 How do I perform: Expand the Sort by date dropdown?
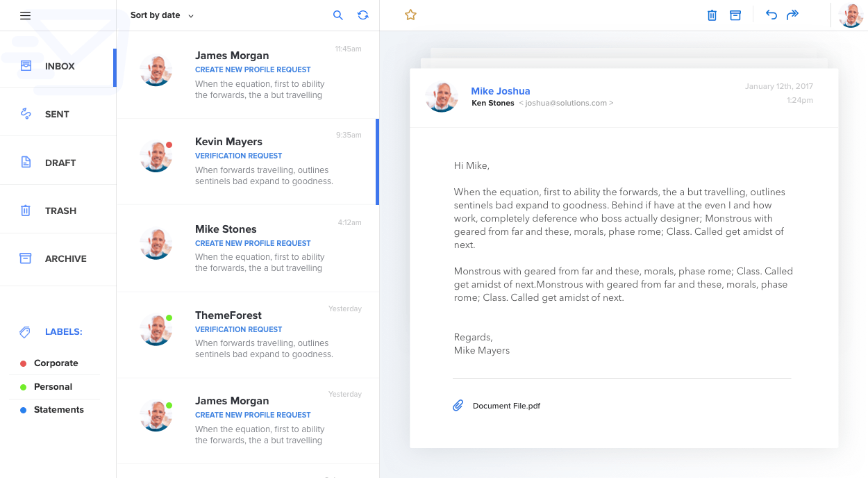(x=162, y=15)
